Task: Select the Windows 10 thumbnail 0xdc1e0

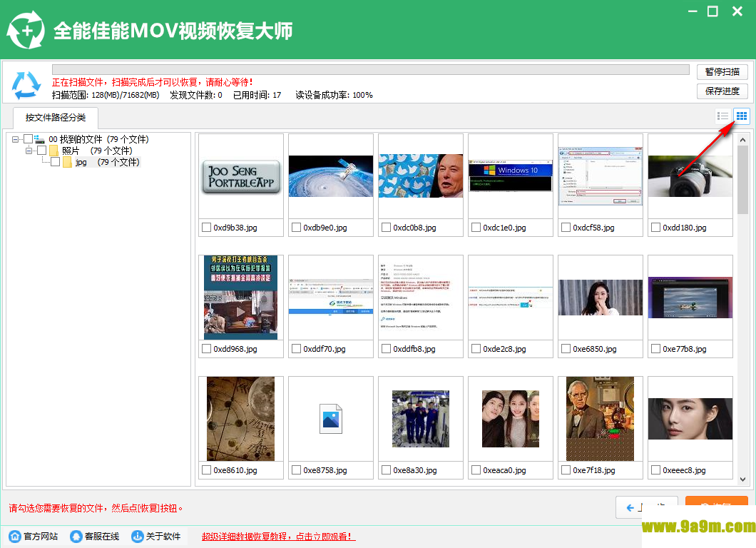Action: pos(511,176)
